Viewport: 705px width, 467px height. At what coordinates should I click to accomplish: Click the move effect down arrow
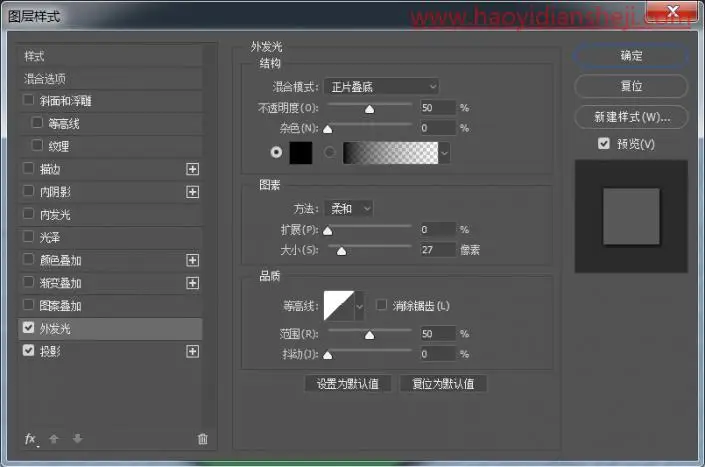tap(77, 439)
